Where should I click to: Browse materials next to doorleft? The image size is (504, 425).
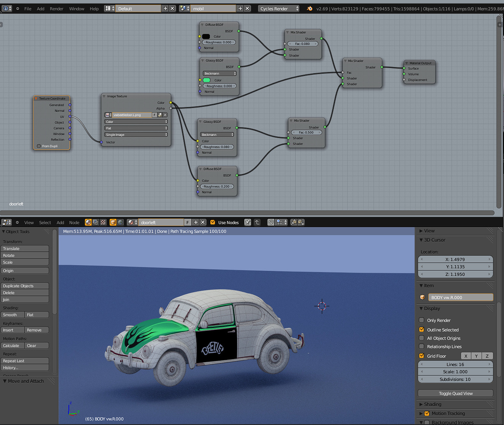132,222
